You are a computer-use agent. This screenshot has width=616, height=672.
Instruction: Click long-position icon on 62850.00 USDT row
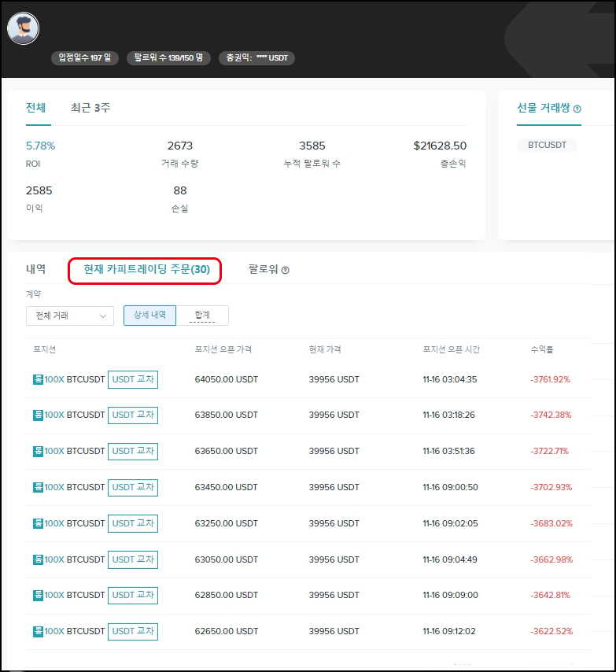(38, 595)
